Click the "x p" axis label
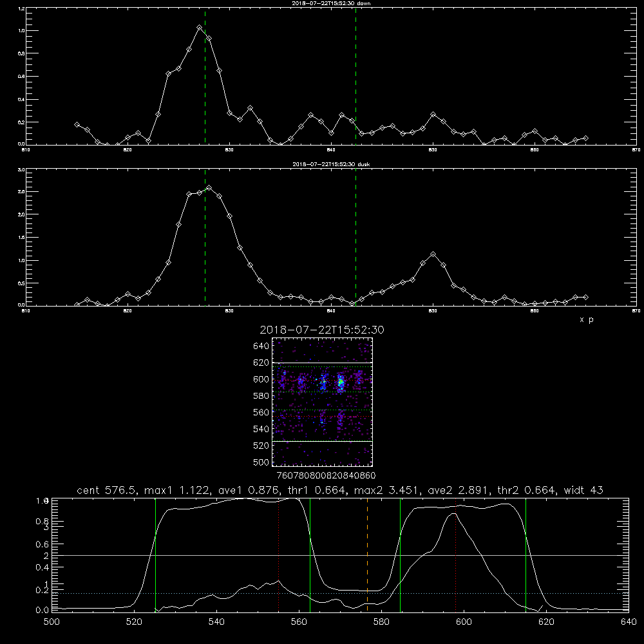Viewport: 644px width, 644px height. click(x=587, y=319)
